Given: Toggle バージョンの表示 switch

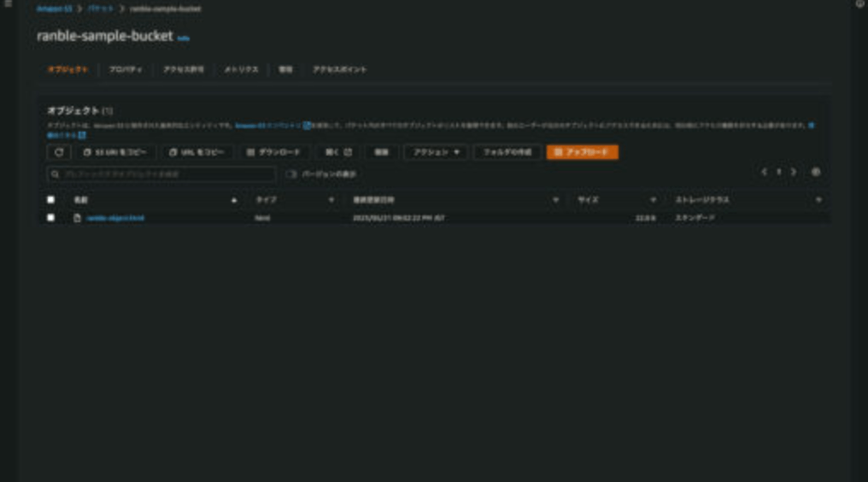Looking at the screenshot, I should pyautogui.click(x=291, y=174).
